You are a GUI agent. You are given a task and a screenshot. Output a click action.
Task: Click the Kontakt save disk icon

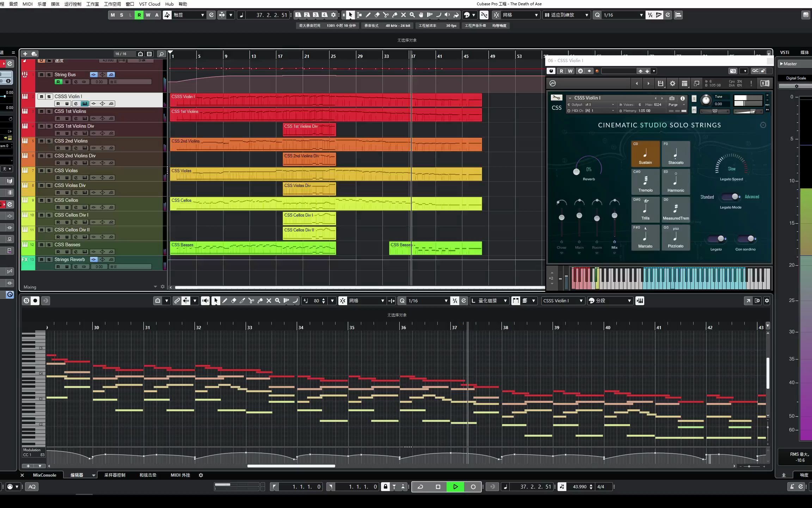[x=660, y=83]
